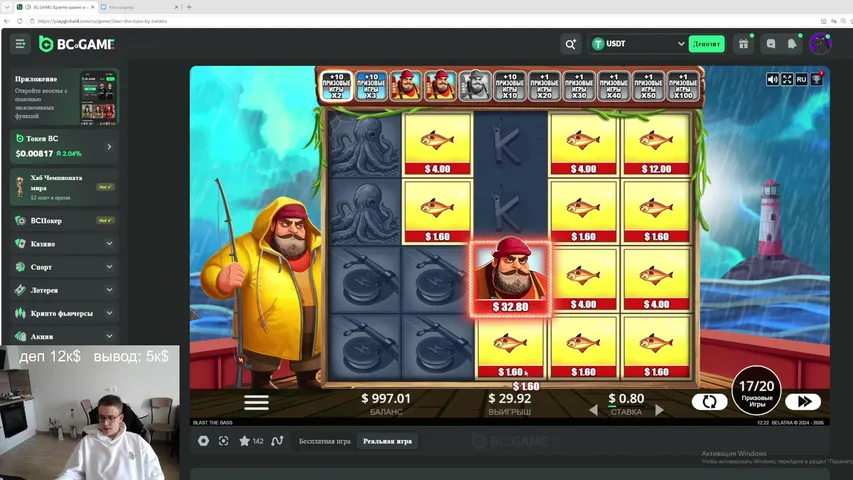Switch to the Бесплатная игра tab

coord(325,441)
